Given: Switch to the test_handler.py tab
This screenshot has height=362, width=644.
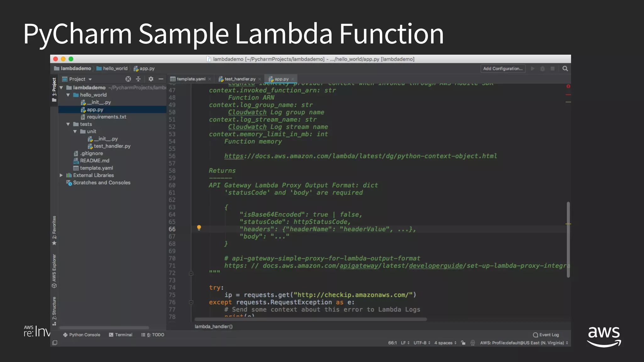Looking at the screenshot, I should pyautogui.click(x=240, y=79).
